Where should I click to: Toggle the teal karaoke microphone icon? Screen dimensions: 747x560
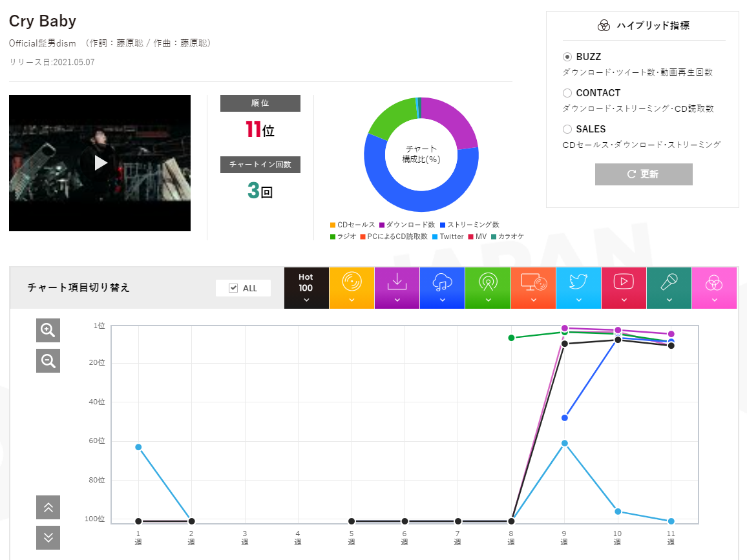coord(669,282)
